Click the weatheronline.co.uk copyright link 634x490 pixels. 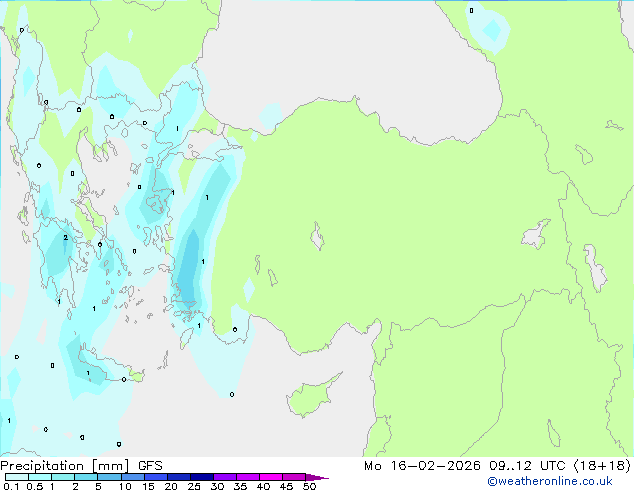point(550,481)
